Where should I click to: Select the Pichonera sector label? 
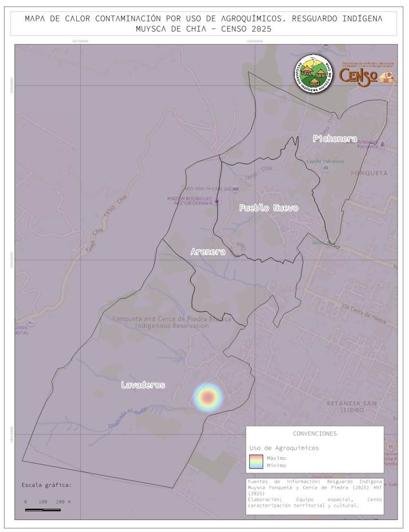(335, 139)
